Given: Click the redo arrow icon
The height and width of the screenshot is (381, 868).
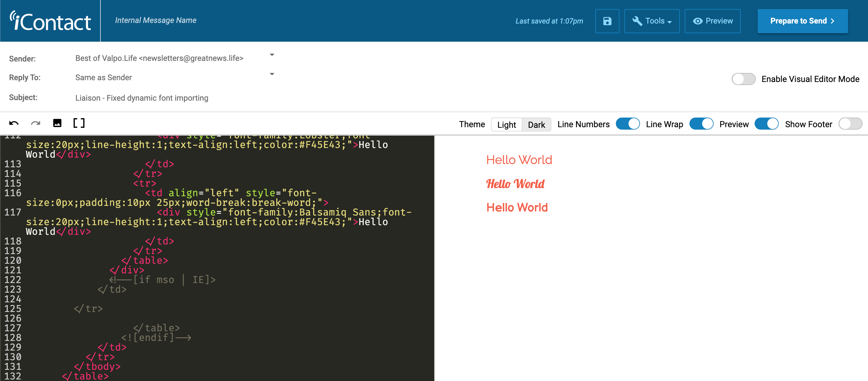Looking at the screenshot, I should (x=35, y=123).
